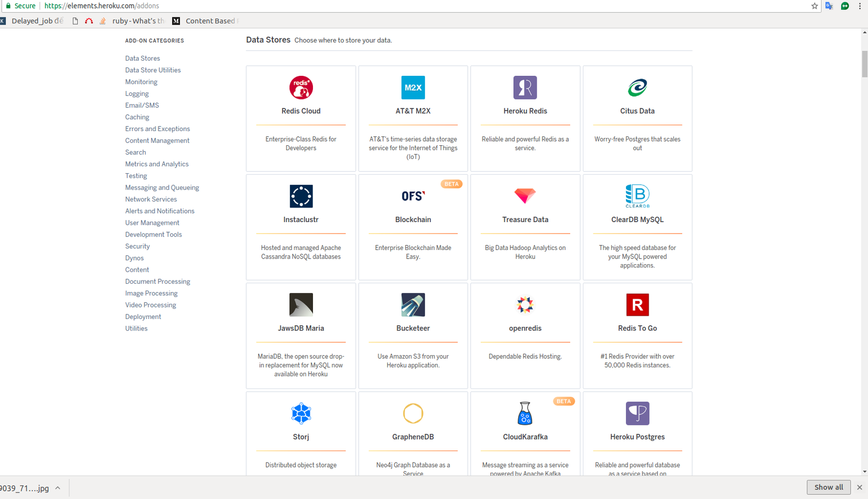The height and width of the screenshot is (499, 868).
Task: Select the Redis To Go icon
Action: (x=637, y=305)
